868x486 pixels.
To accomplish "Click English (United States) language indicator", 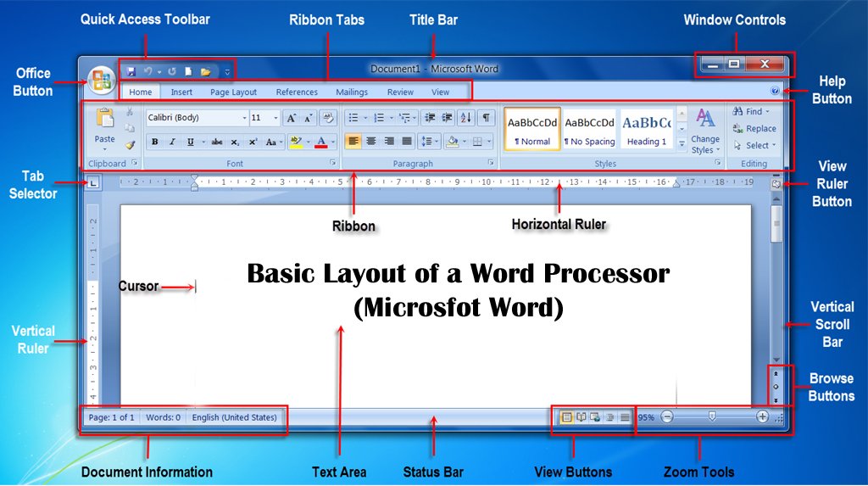I will [234, 417].
